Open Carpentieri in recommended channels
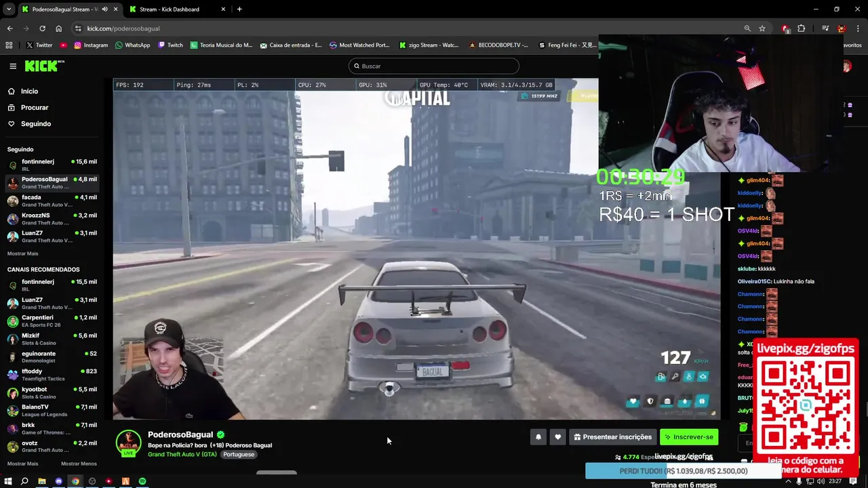Image resolution: width=868 pixels, height=488 pixels. pos(52,321)
